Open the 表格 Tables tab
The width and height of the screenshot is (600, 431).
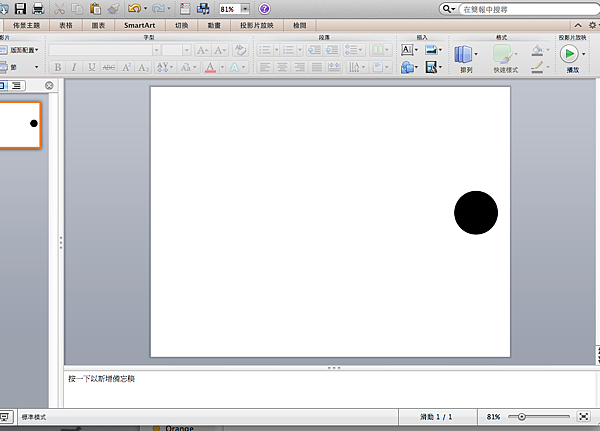click(x=66, y=25)
